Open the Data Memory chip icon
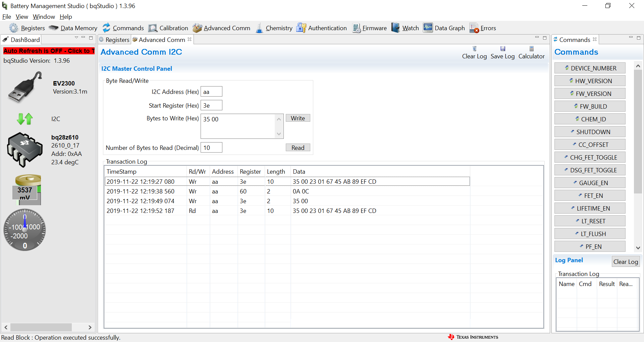644x342 pixels. tap(53, 28)
